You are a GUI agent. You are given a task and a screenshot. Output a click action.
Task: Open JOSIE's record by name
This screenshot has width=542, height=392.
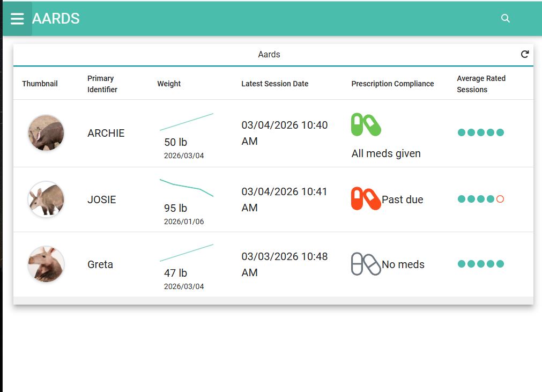(x=101, y=199)
